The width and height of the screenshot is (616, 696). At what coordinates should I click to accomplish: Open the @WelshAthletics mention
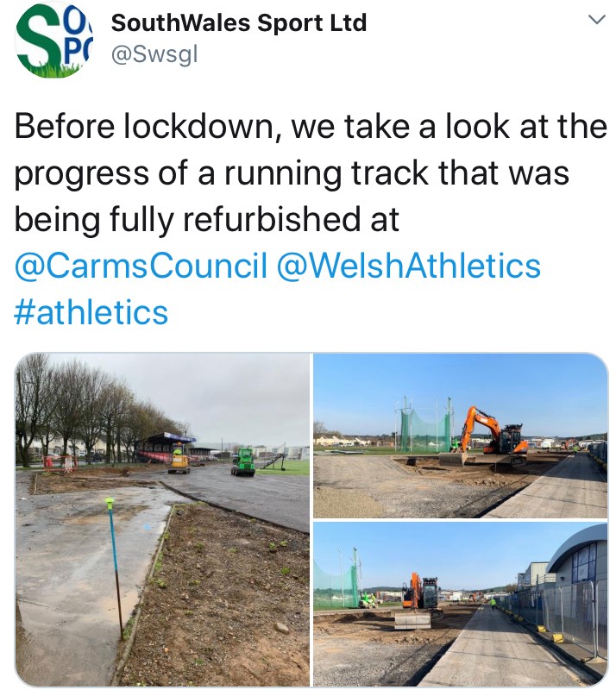point(409,266)
